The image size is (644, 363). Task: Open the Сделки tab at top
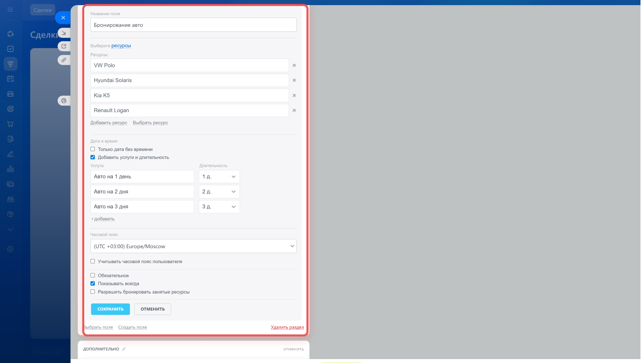pyautogui.click(x=42, y=10)
